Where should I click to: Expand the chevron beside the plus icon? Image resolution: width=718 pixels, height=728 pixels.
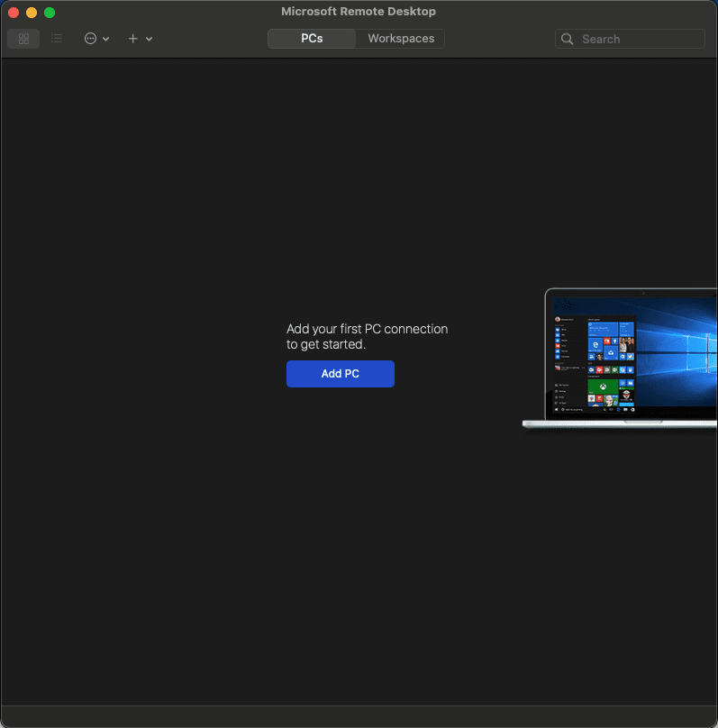[x=149, y=39]
